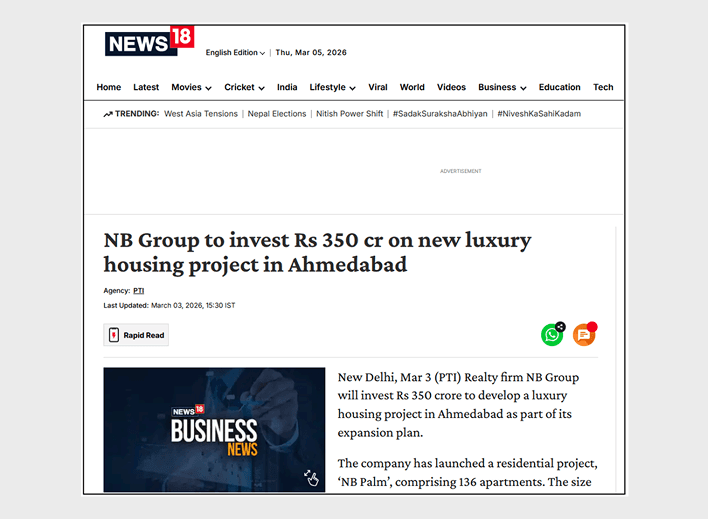Click the trending arrow icon
The image size is (708, 519).
[108, 114]
